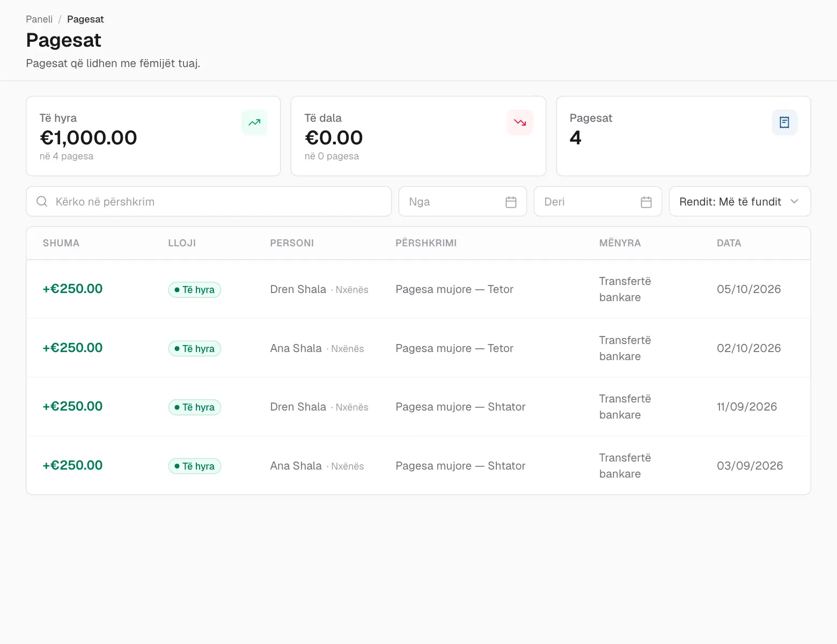The height and width of the screenshot is (644, 837).
Task: Open the calendar icon in Nga field
Action: 511,202
